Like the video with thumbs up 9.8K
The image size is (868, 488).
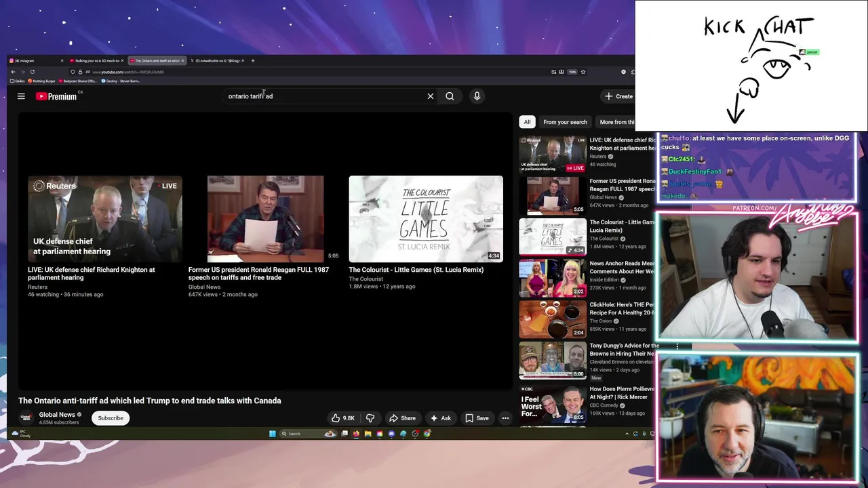coord(343,418)
